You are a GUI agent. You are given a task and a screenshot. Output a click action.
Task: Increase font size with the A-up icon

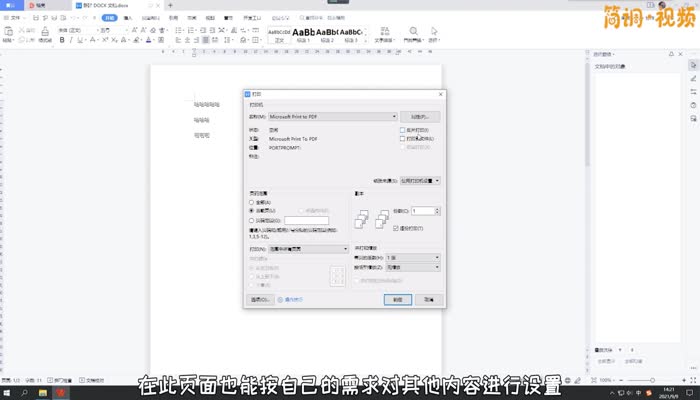click(x=134, y=30)
